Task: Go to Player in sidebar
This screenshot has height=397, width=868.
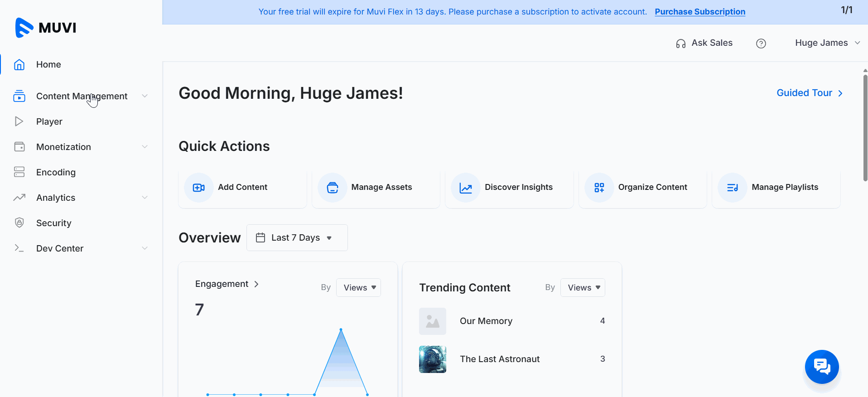Action: [x=49, y=121]
